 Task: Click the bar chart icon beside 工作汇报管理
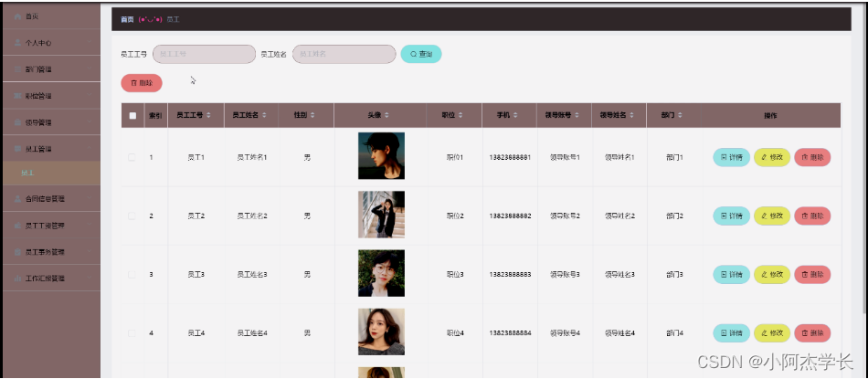[17, 279]
